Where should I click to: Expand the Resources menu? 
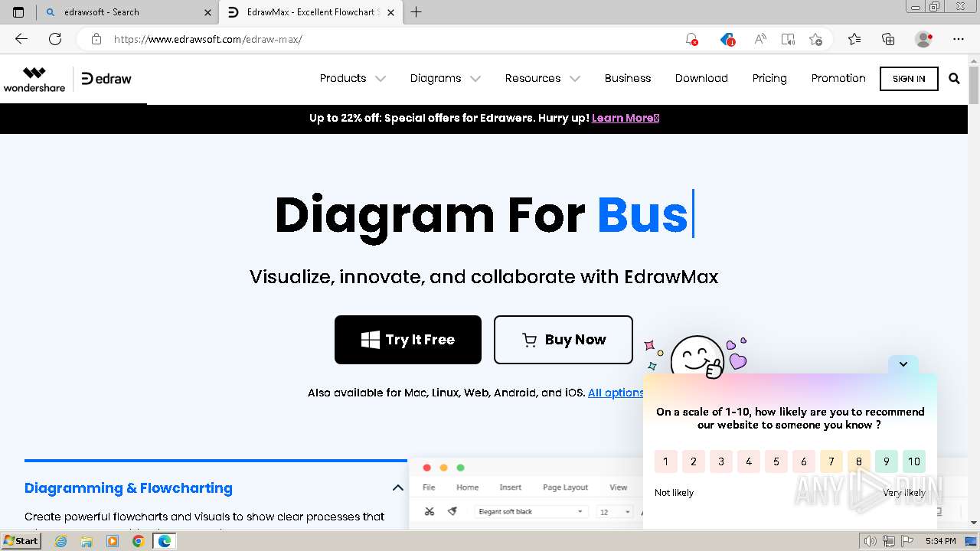click(542, 78)
